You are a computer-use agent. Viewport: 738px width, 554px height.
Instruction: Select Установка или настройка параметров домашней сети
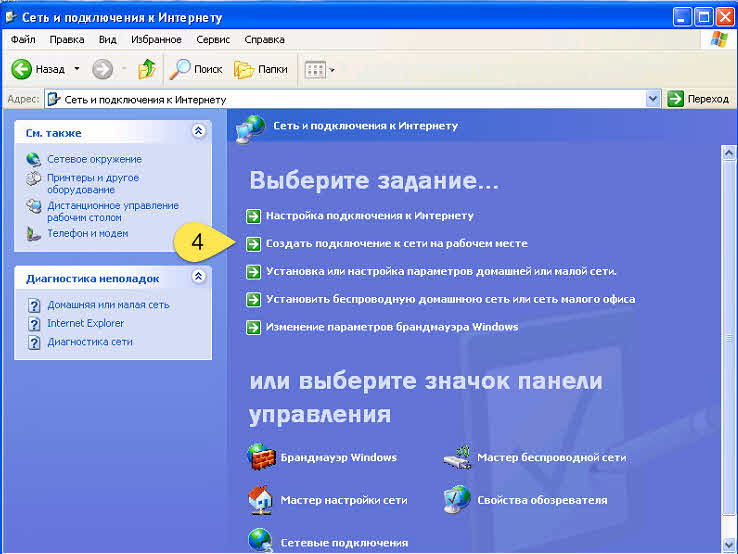pos(441,271)
